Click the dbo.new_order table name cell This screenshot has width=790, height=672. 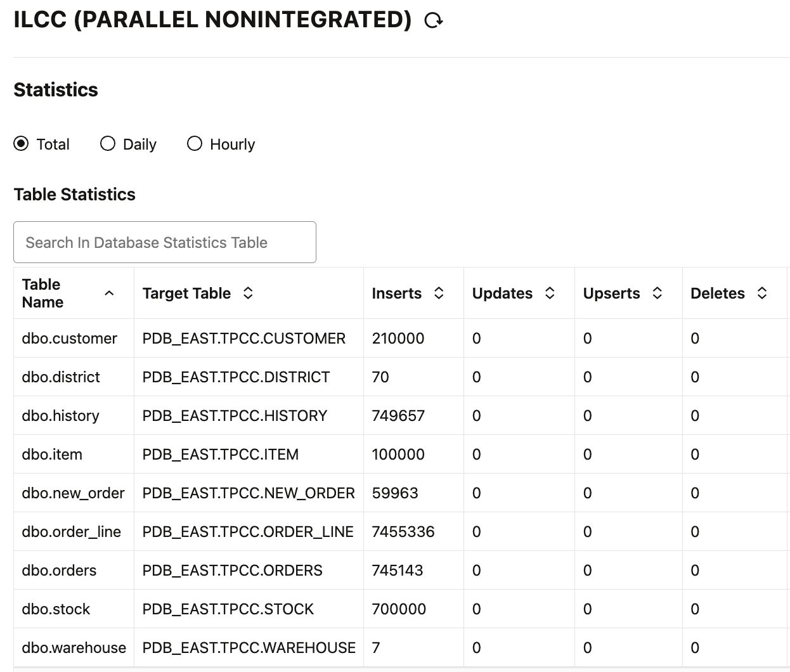pos(73,493)
